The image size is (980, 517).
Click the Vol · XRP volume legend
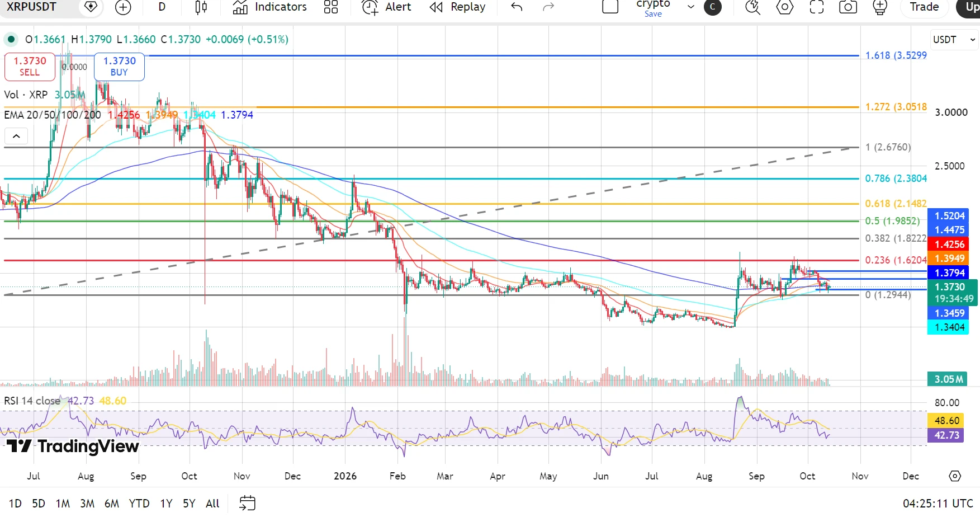[26, 95]
